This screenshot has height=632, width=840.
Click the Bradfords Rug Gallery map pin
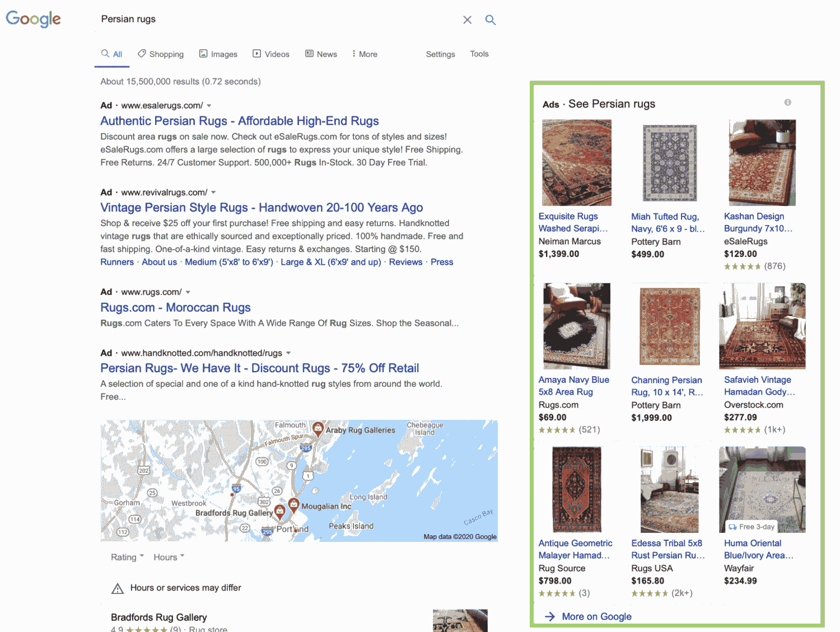[279, 512]
